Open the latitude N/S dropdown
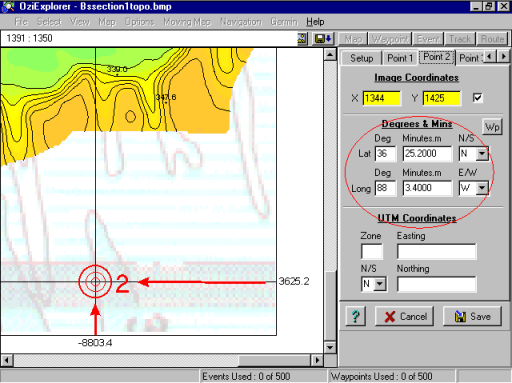The width and height of the screenshot is (512, 383). click(482, 154)
